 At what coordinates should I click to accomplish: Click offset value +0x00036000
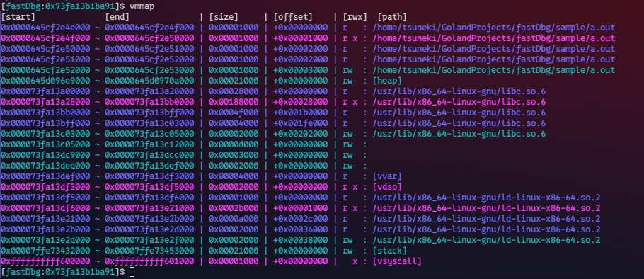point(301,229)
